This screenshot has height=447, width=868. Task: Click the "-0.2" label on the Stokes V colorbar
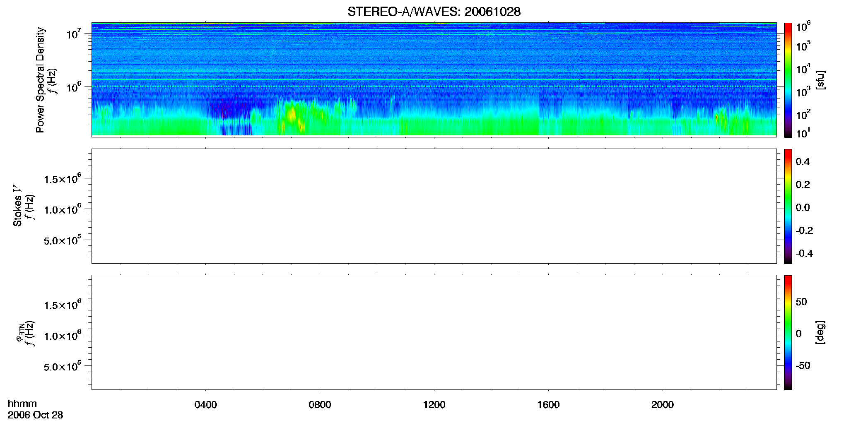point(804,231)
